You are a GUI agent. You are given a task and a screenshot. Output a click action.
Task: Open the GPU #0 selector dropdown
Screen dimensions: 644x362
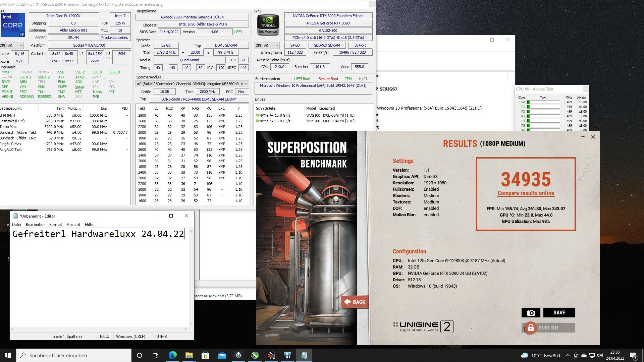[x=267, y=45]
